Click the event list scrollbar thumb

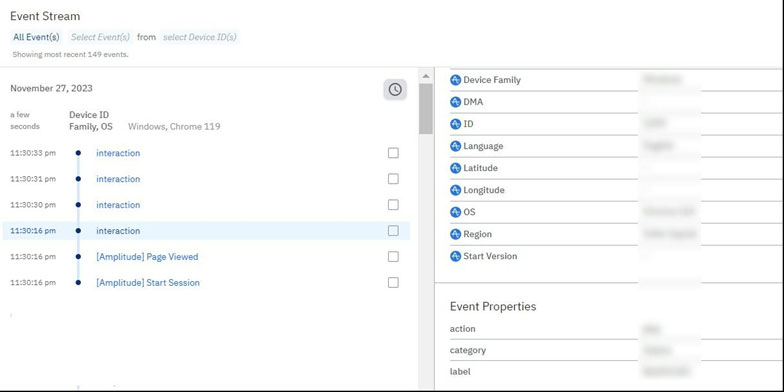tap(426, 108)
